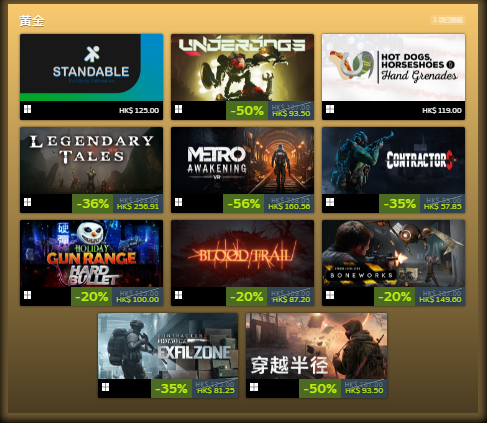Click the hidden items label at top right

(x=448, y=20)
